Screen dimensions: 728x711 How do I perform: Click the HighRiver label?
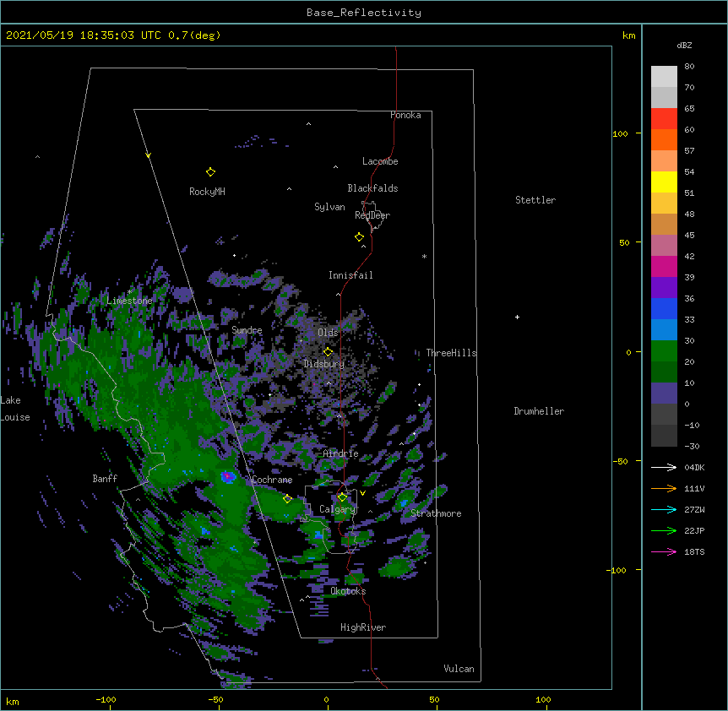(363, 627)
